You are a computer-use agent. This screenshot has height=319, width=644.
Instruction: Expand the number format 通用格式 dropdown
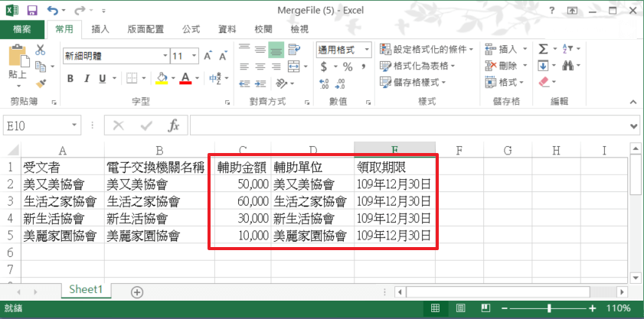coord(367,49)
